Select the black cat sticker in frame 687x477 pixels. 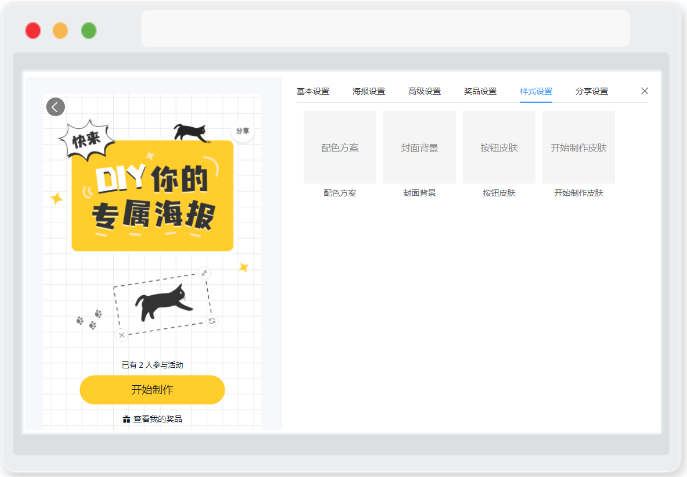click(x=163, y=302)
